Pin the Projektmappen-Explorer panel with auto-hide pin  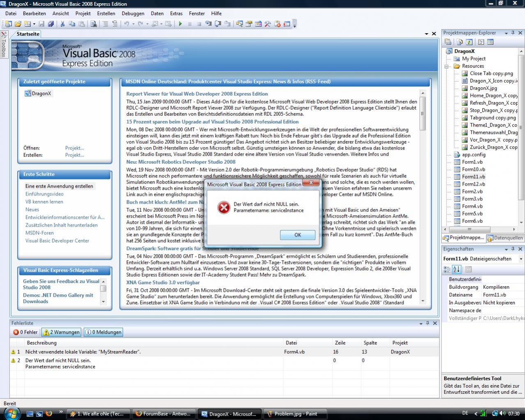[513, 33]
